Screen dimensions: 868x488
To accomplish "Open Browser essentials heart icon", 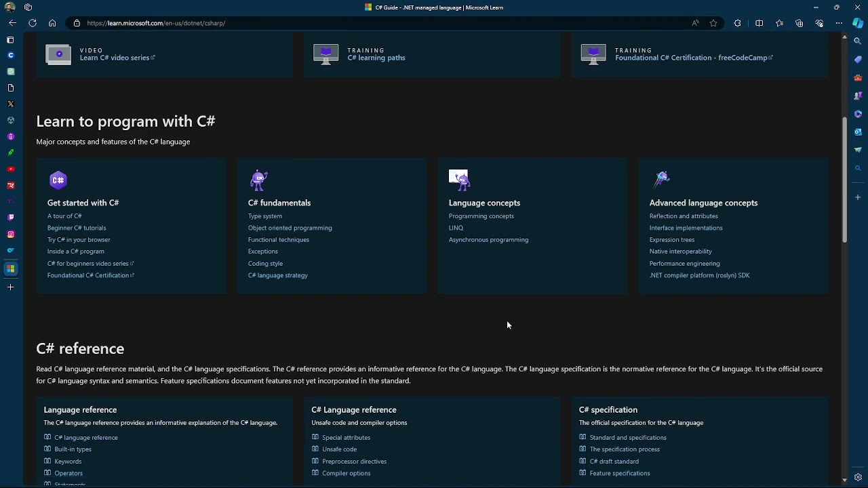I will pos(819,23).
